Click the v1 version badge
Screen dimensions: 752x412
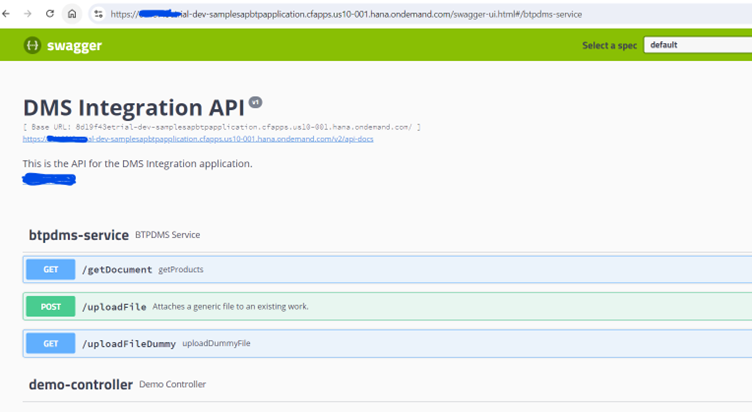click(255, 102)
